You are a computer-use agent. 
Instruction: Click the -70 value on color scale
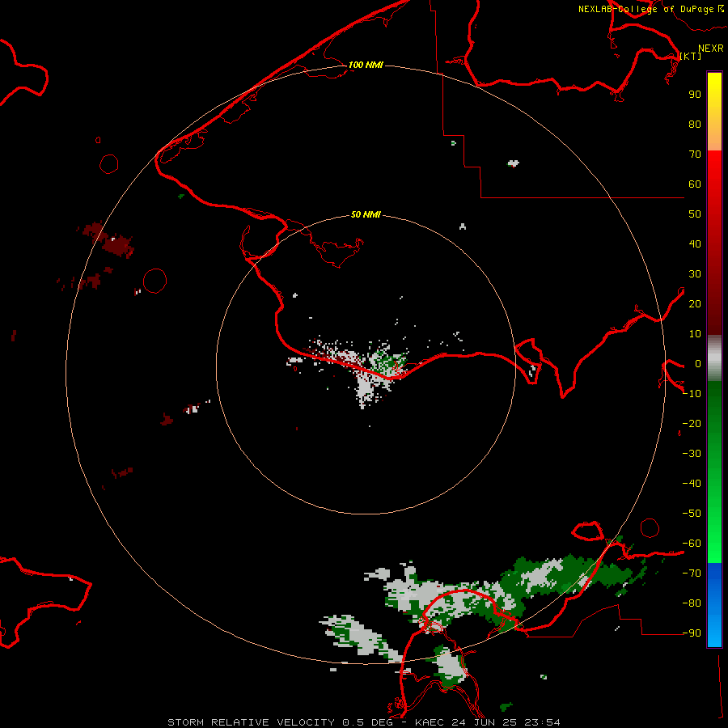coord(692,573)
